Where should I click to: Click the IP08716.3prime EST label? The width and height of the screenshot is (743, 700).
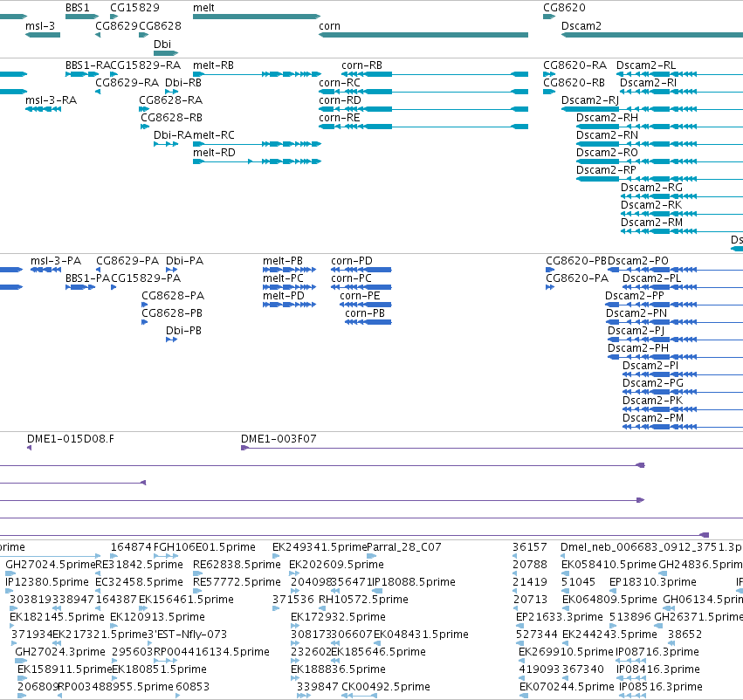pyautogui.click(x=657, y=652)
